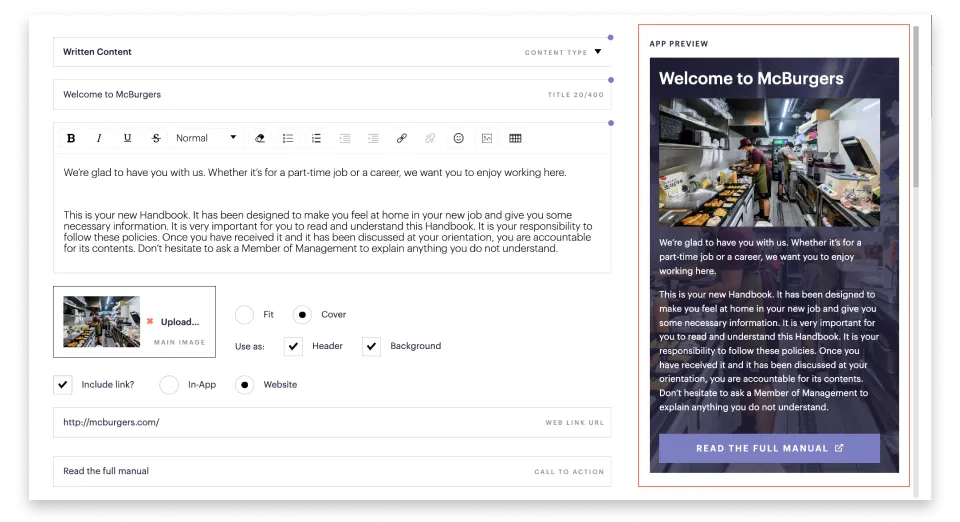
Task: Apply italic formatting
Action: coord(99,138)
